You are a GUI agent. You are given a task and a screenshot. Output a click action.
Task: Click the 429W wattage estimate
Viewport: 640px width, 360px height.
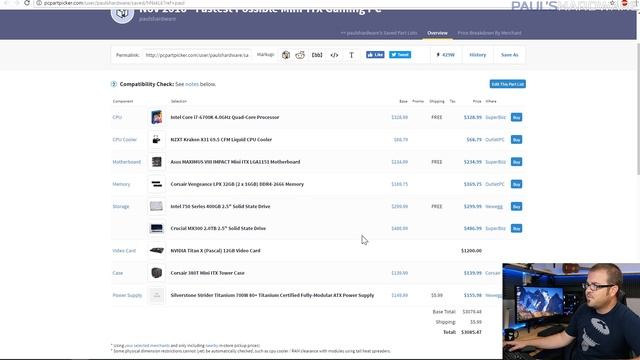pyautogui.click(x=445, y=55)
